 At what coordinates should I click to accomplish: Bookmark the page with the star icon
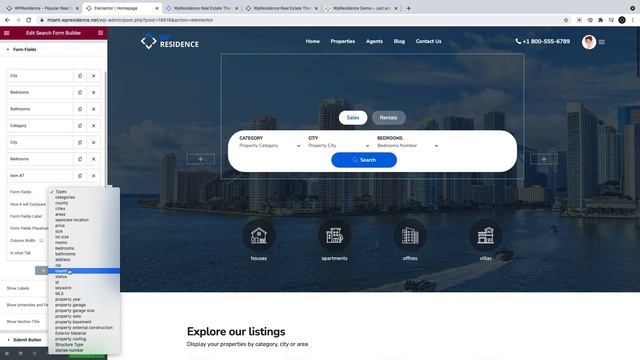click(566, 20)
